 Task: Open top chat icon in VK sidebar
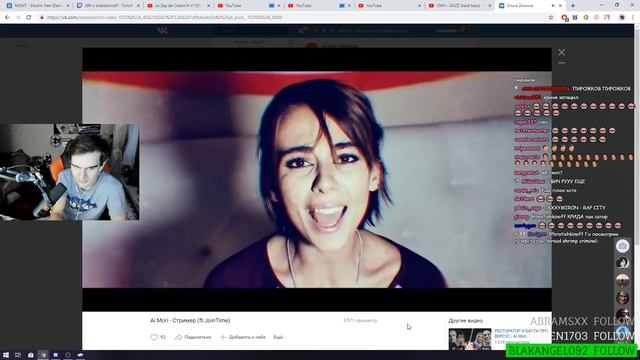click(x=622, y=246)
